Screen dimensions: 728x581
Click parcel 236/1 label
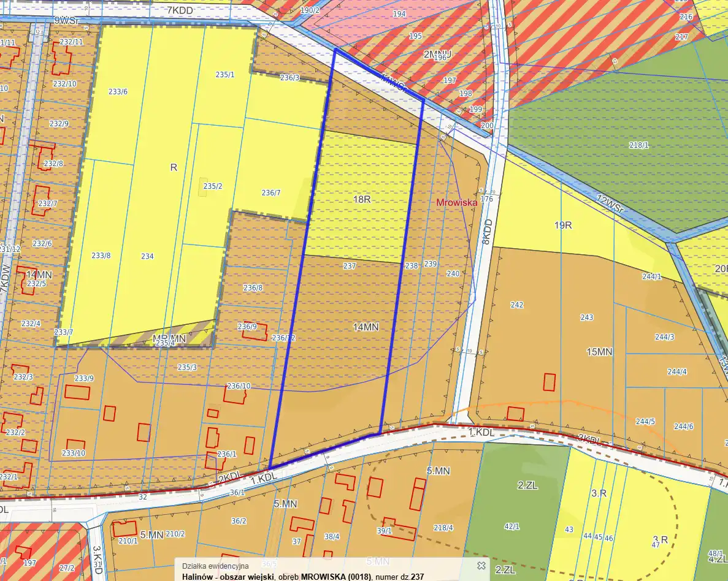226,454
